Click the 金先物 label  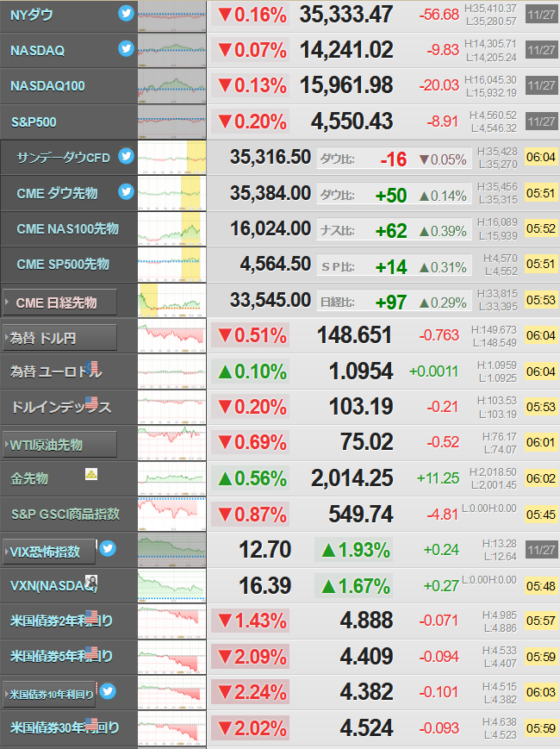[29, 478]
